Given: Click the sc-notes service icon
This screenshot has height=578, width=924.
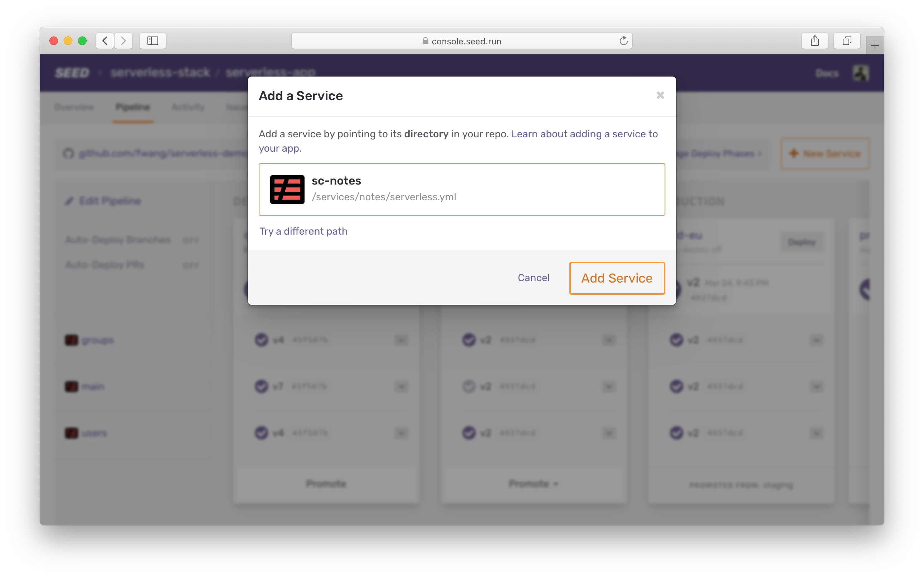Looking at the screenshot, I should pyautogui.click(x=287, y=188).
